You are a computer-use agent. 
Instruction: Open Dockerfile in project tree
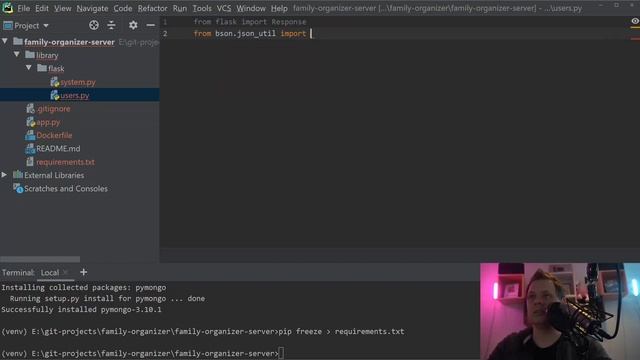pyautogui.click(x=54, y=136)
